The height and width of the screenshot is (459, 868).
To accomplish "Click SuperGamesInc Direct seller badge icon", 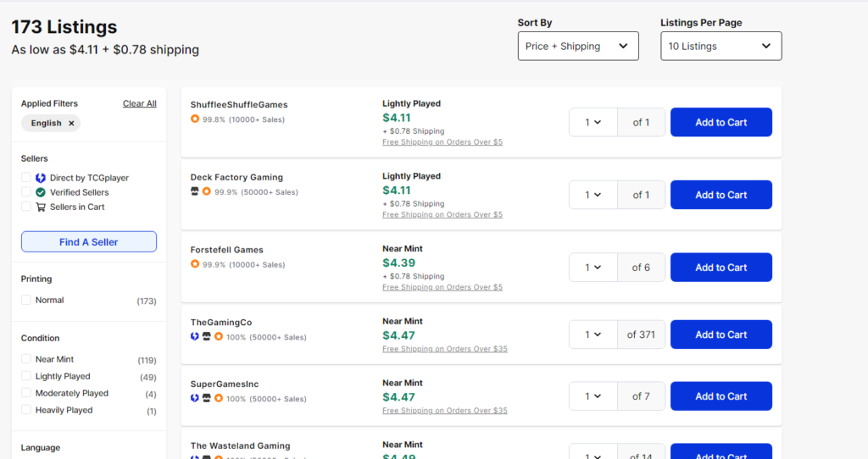I will pos(195,398).
